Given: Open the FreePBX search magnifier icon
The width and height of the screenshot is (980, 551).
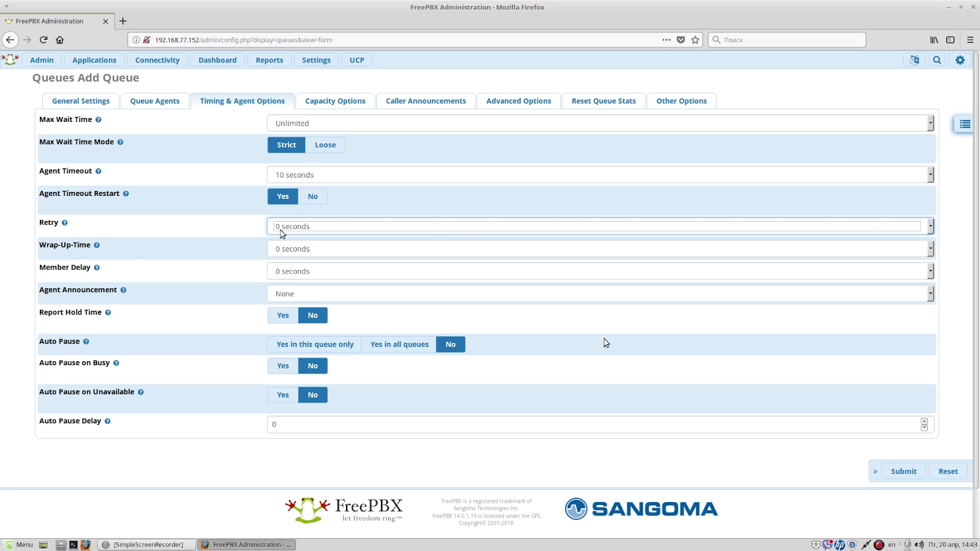Looking at the screenshot, I should [937, 60].
